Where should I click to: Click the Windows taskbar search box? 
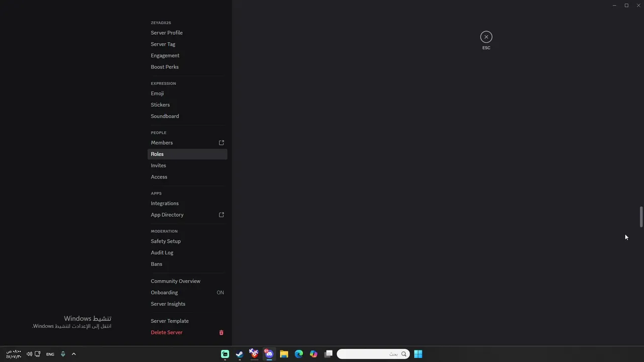(373, 354)
